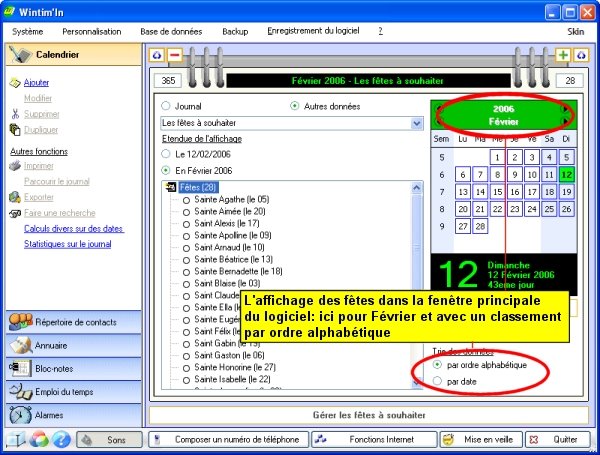
Task: Sort by par ordre alphabétique
Action: click(x=437, y=365)
